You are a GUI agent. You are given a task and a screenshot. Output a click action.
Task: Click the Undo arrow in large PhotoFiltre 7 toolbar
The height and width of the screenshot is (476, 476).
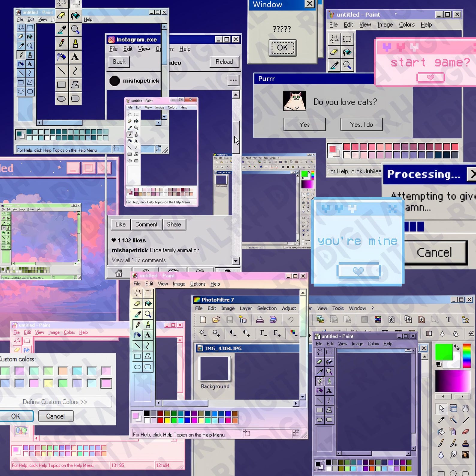[x=290, y=320]
